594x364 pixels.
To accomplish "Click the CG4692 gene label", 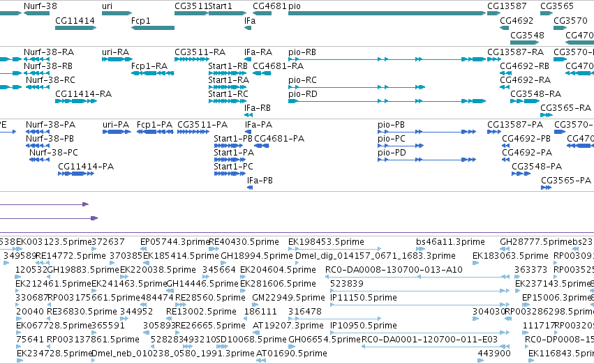I will click(517, 20).
